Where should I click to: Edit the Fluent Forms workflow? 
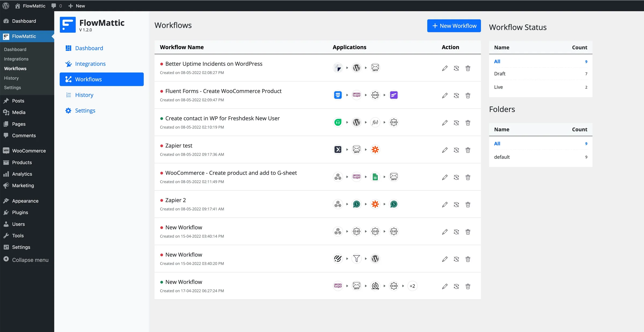pos(445,95)
